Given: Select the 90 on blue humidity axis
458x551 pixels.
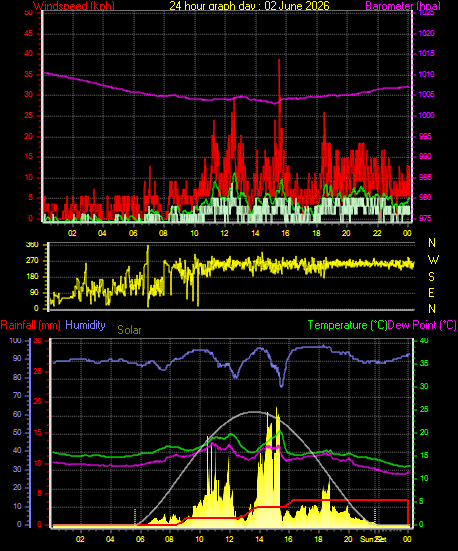Looking at the screenshot, I should 17,358.
